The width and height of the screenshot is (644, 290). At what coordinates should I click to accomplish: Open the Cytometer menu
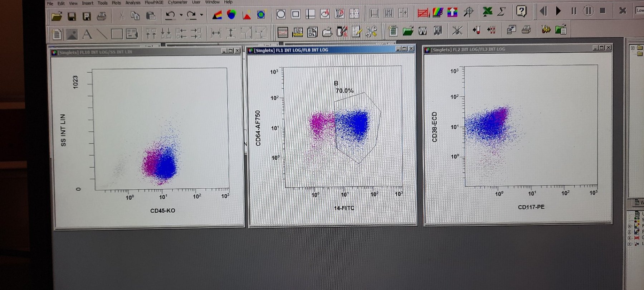[x=177, y=3]
